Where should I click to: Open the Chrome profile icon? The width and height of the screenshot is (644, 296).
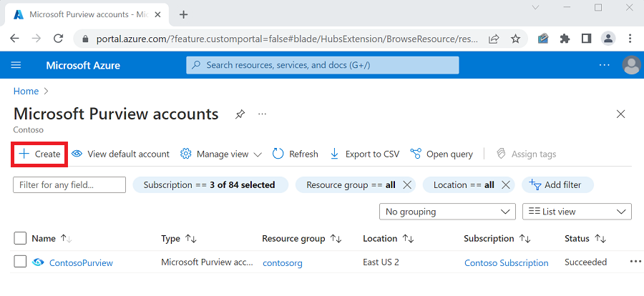tap(608, 39)
